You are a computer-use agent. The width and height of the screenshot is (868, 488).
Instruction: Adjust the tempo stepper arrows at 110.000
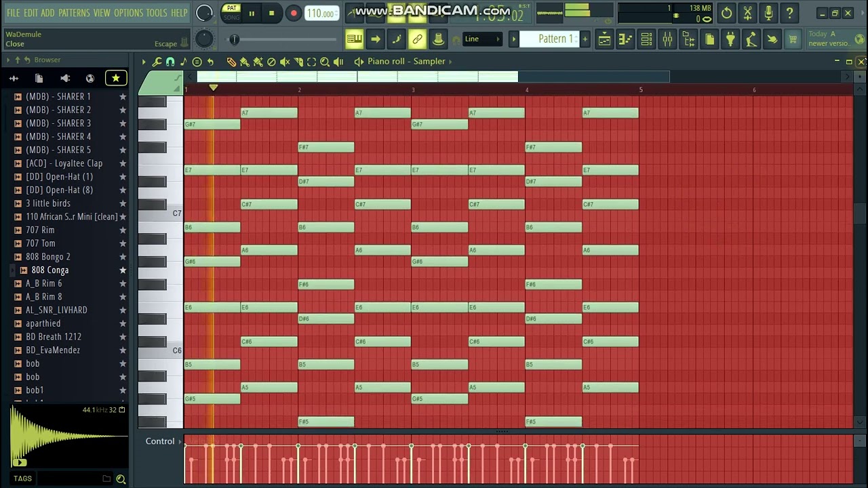(336, 14)
